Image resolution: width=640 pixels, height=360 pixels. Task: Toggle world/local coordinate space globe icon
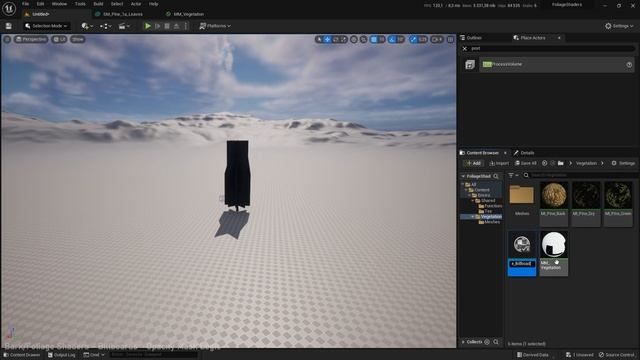pos(354,40)
